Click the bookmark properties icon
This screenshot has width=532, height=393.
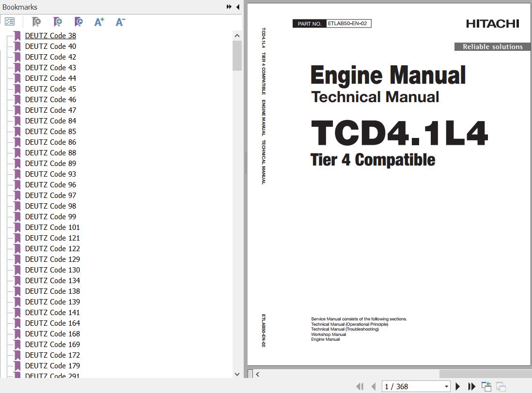tap(78, 22)
